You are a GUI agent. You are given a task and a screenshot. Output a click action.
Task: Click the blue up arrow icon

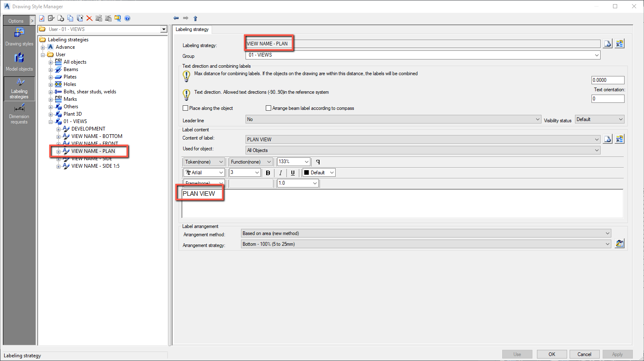click(x=196, y=18)
